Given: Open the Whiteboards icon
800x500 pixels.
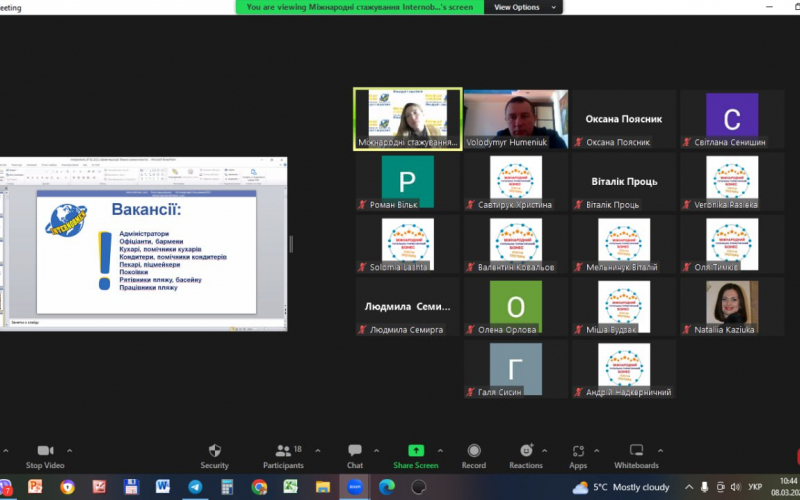Looking at the screenshot, I should click(x=636, y=451).
